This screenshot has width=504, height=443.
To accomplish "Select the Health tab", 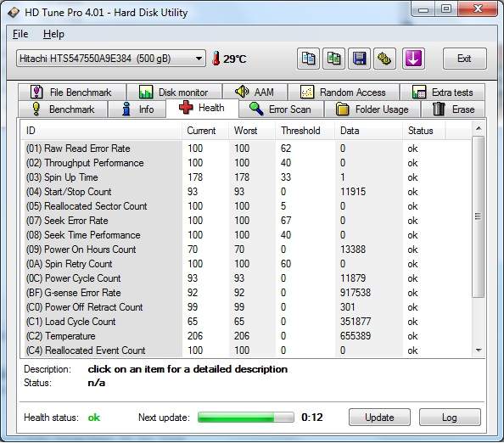I will coord(202,108).
